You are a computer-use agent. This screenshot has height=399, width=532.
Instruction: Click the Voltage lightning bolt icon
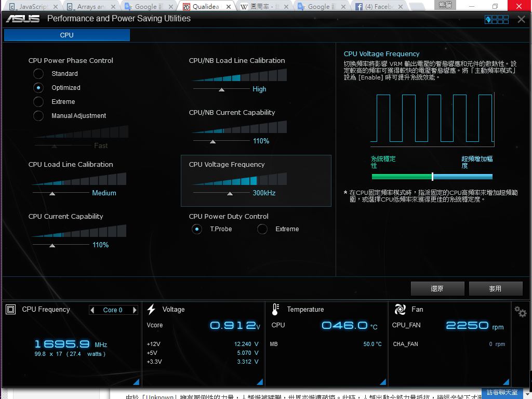pyautogui.click(x=151, y=310)
